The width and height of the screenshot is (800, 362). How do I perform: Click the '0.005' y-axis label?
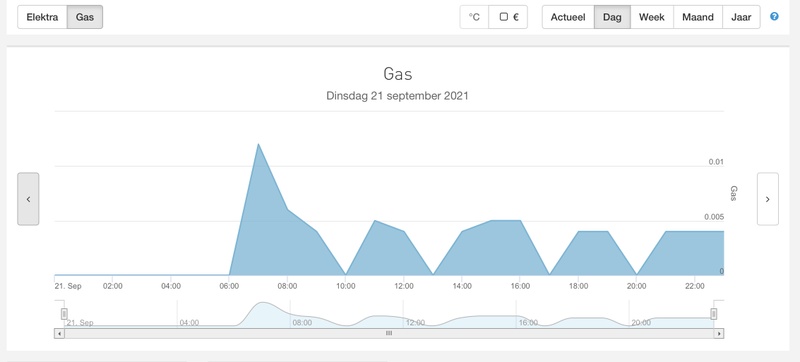714,217
